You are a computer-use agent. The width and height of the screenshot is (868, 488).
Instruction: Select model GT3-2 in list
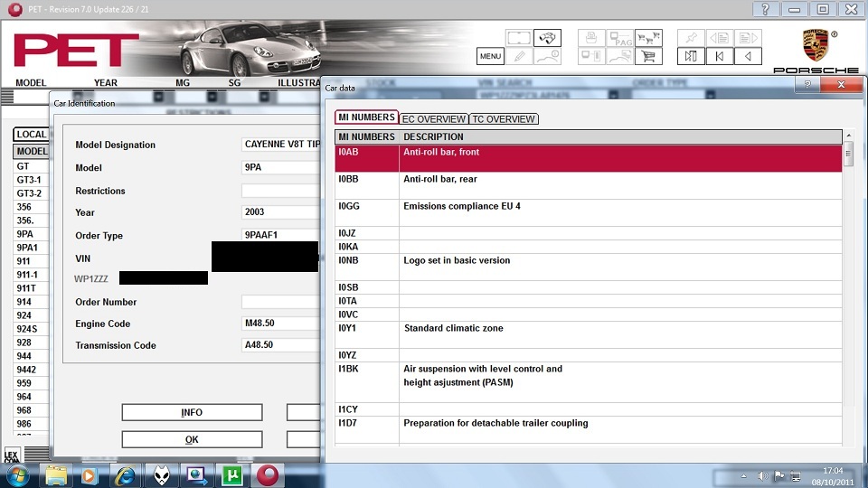click(31, 193)
